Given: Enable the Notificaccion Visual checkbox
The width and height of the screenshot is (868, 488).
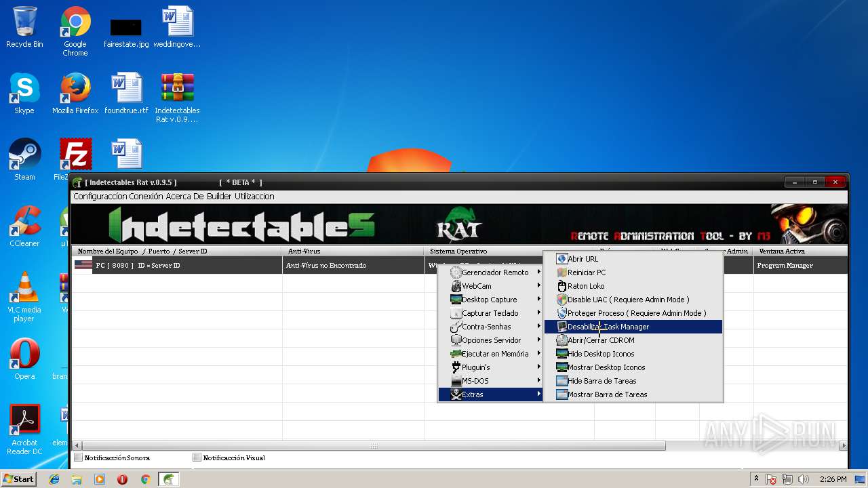Looking at the screenshot, I should pyautogui.click(x=197, y=457).
